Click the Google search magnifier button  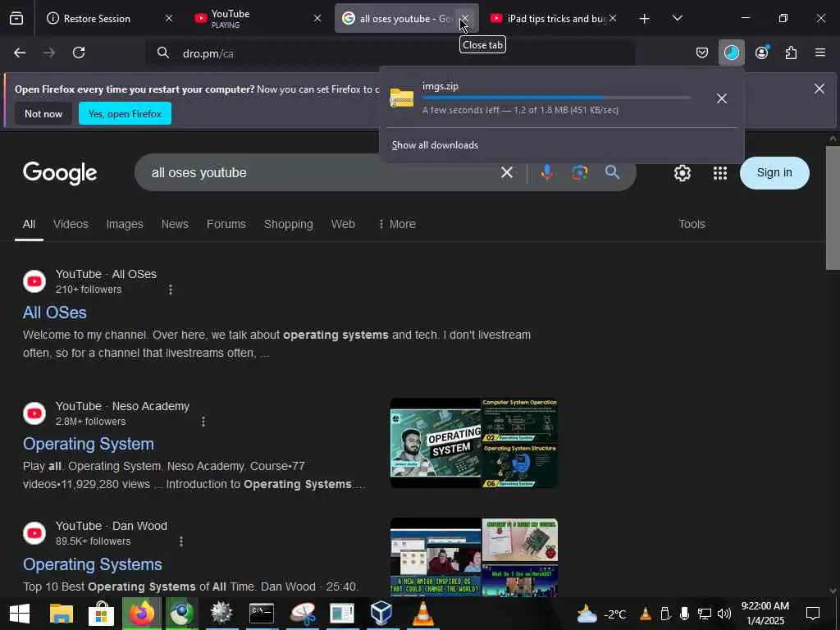click(612, 172)
